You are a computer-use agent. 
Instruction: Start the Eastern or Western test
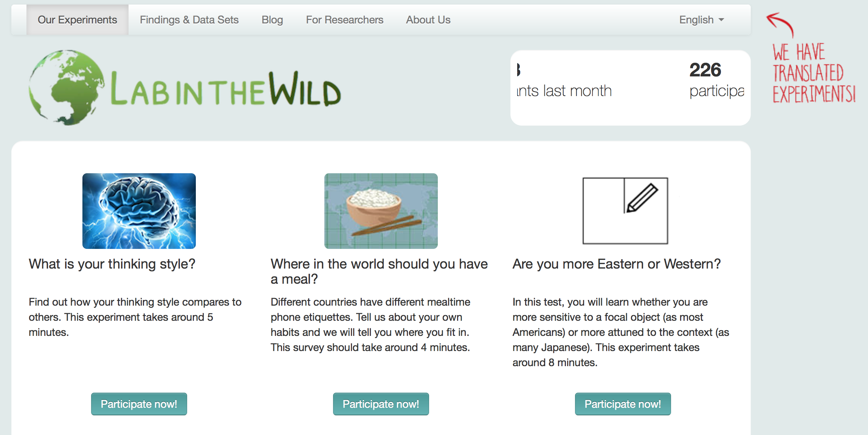click(x=623, y=404)
